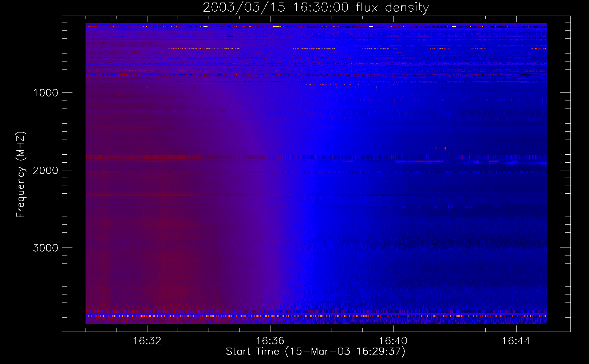This screenshot has height=364, width=589.
Task: Click the x-axis time label 16:36
Action: pos(270,341)
